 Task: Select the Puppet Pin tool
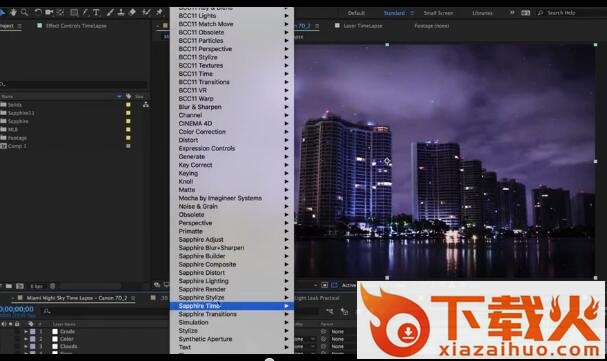pyautogui.click(x=159, y=12)
